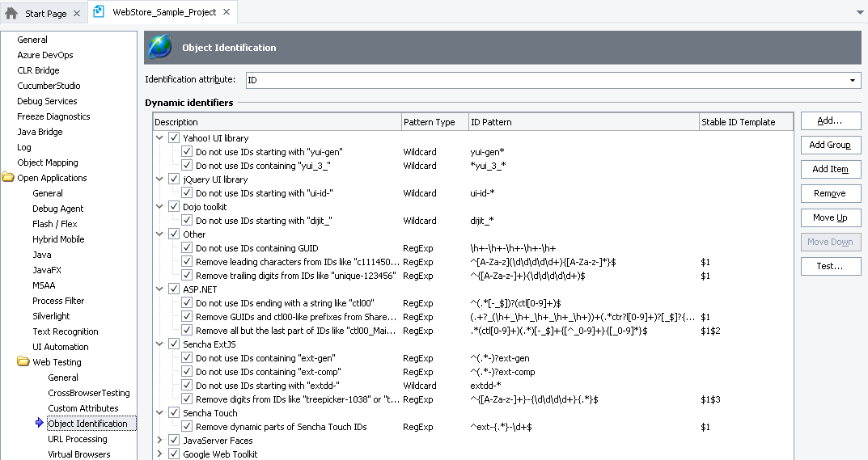The height and width of the screenshot is (460, 868).
Task: Click the Start Page home icon
Action: click(11, 13)
